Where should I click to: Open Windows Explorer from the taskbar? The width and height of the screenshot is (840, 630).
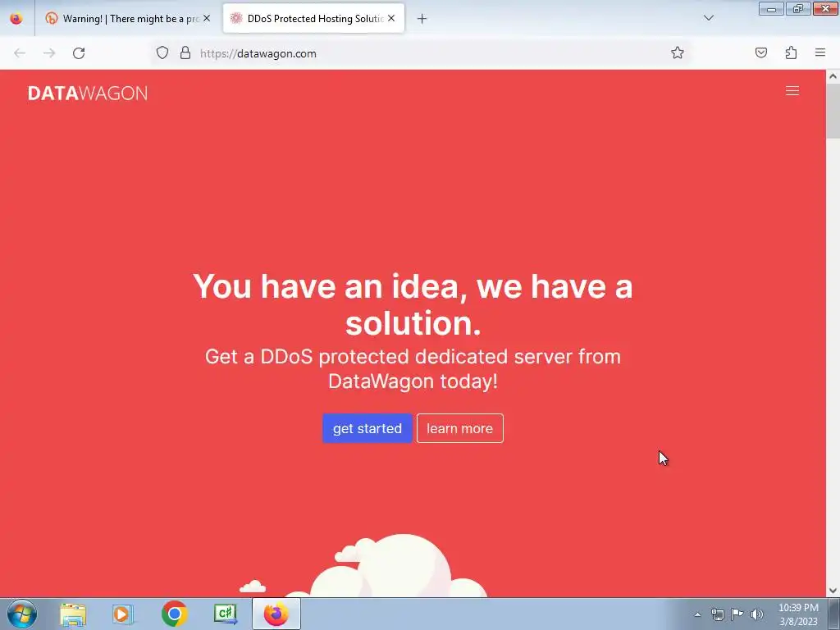pos(73,614)
